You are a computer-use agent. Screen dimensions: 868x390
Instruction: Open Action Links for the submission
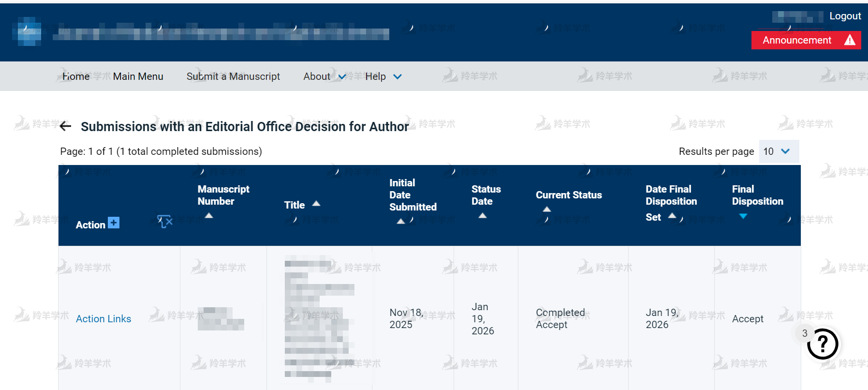[x=103, y=319]
